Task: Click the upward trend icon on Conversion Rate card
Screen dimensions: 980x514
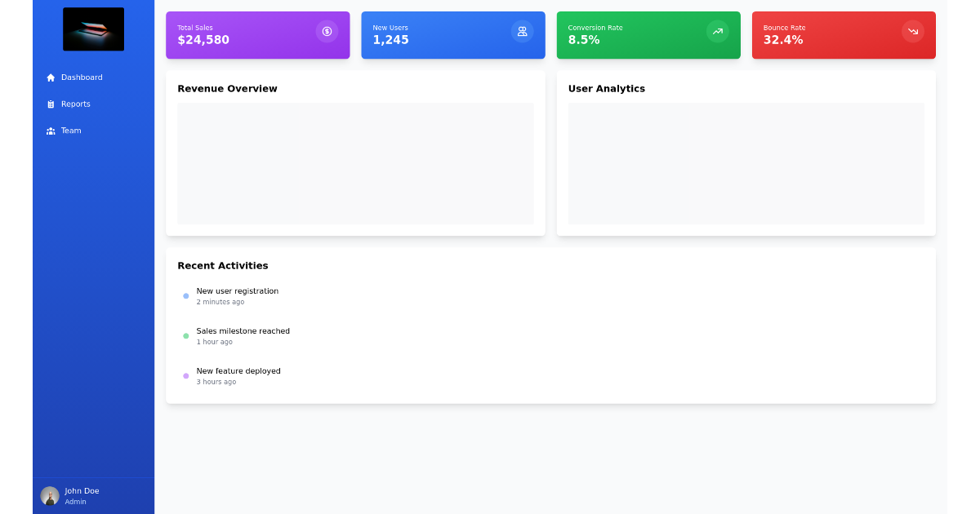Action: [x=717, y=31]
